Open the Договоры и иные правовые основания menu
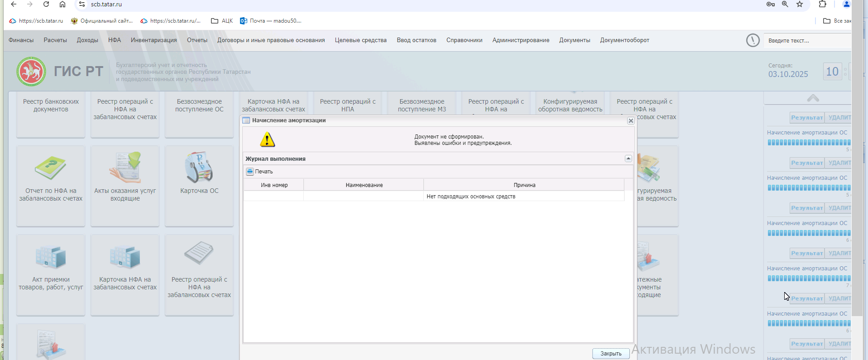 (x=271, y=40)
